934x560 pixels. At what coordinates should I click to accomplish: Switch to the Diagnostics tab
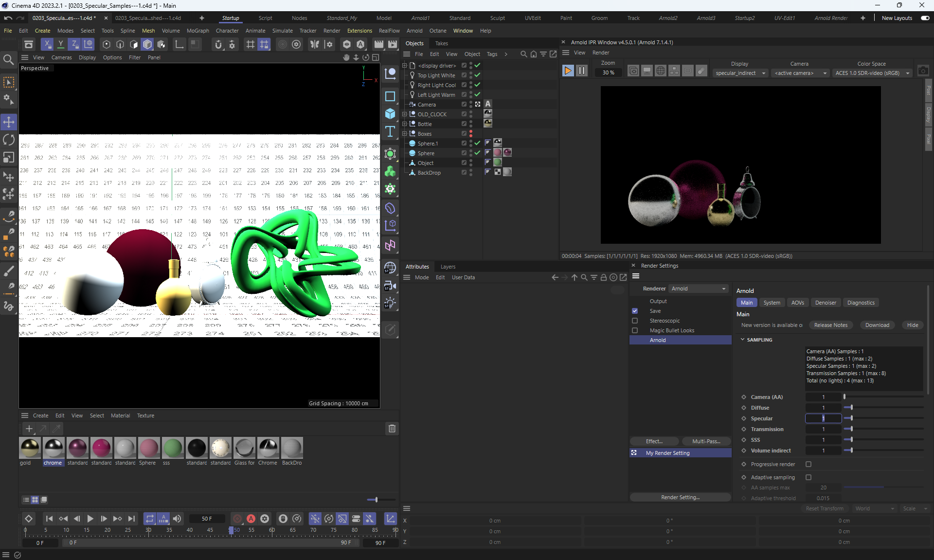tap(861, 303)
